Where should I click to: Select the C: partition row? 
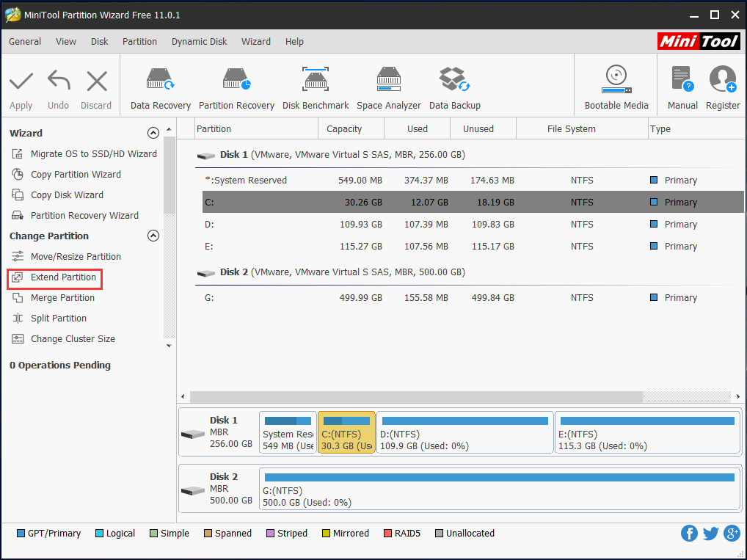click(473, 202)
